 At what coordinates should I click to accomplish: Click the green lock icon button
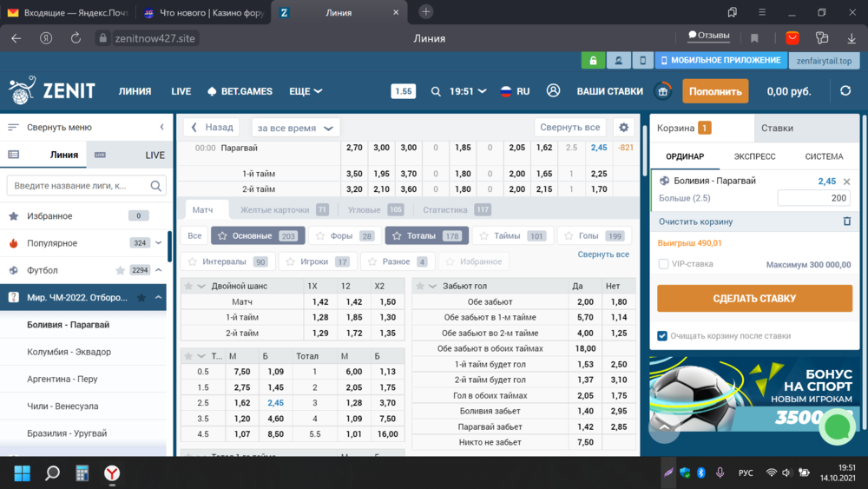pyautogui.click(x=592, y=60)
